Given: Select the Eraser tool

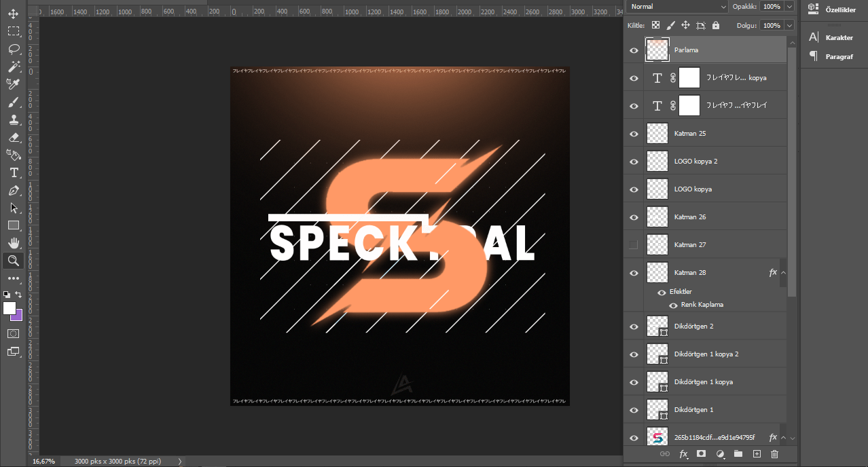Looking at the screenshot, I should (x=14, y=137).
